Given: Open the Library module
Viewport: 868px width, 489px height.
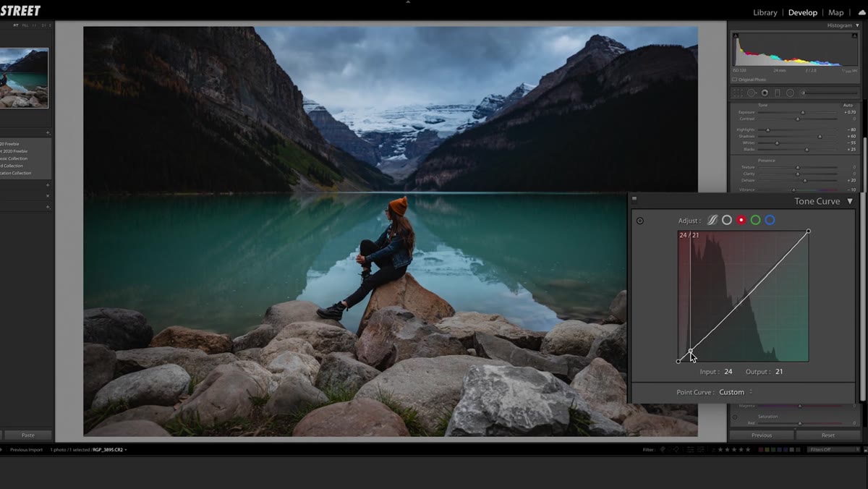Looking at the screenshot, I should coord(765,12).
